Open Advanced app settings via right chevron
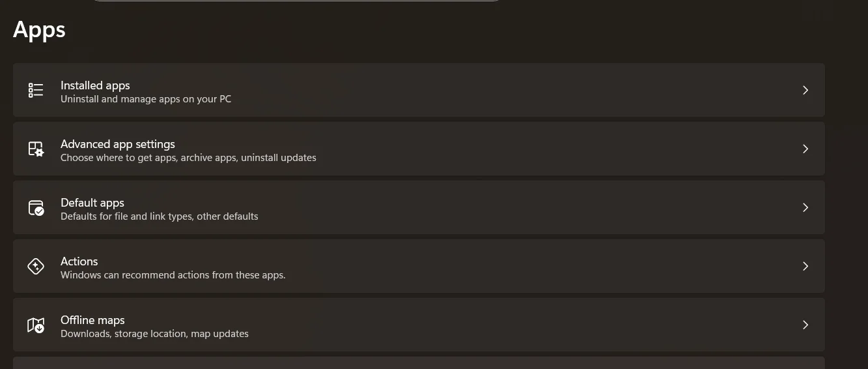The image size is (868, 369). coord(805,149)
